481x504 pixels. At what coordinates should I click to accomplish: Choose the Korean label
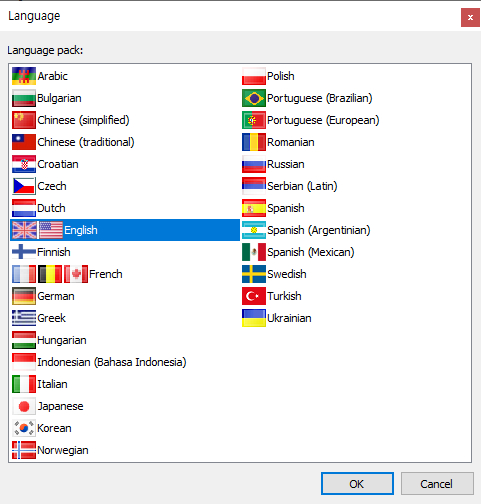pos(54,428)
